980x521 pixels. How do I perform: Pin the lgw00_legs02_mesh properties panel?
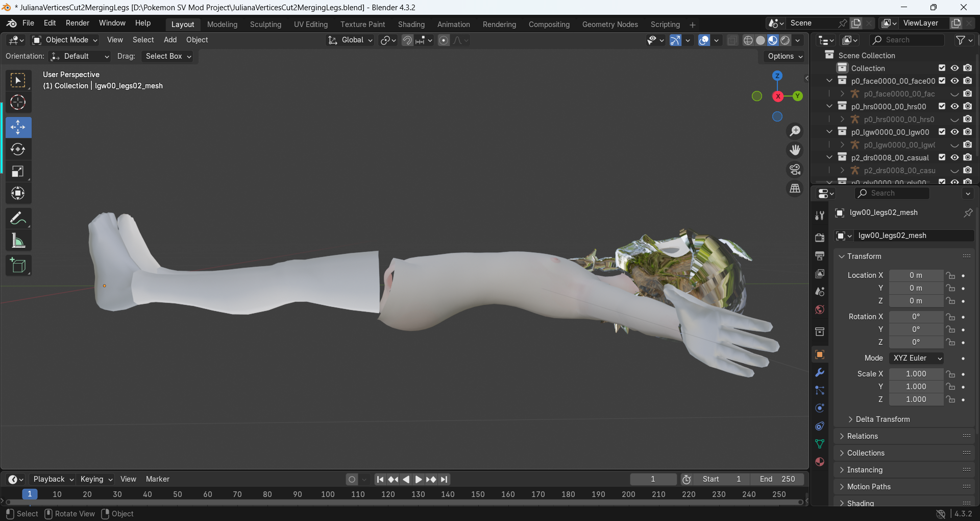click(x=968, y=212)
